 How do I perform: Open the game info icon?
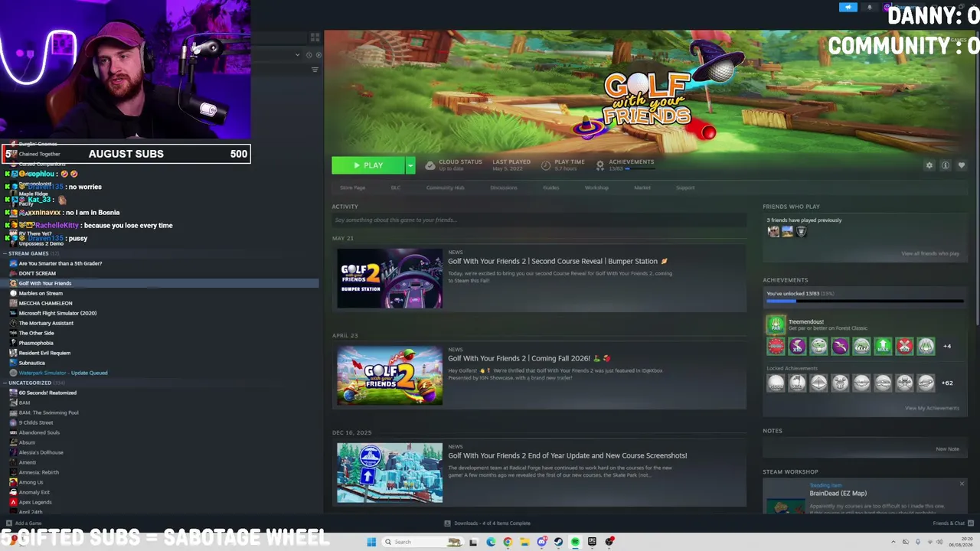click(946, 165)
